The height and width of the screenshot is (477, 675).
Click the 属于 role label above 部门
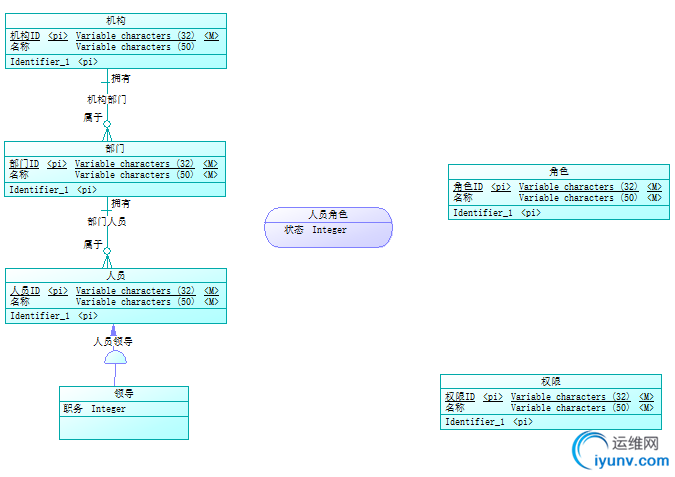point(93,117)
